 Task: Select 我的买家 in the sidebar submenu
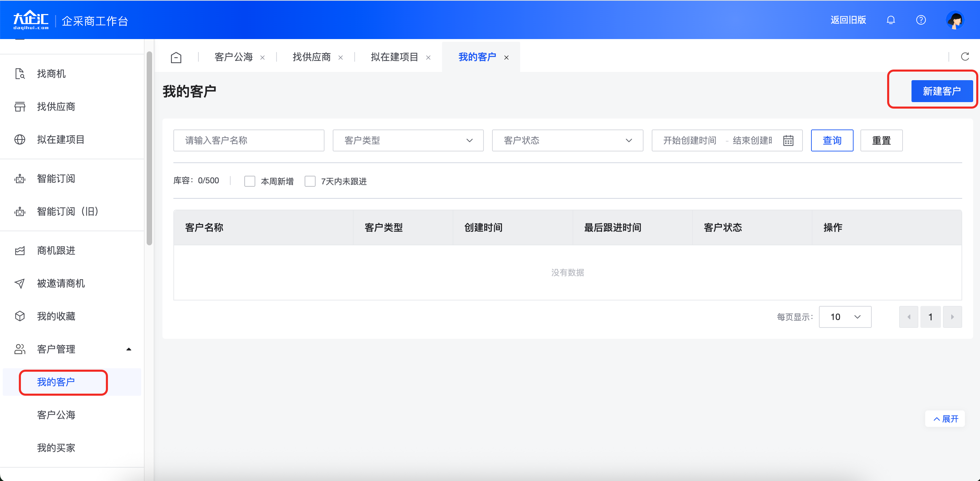[x=56, y=448]
